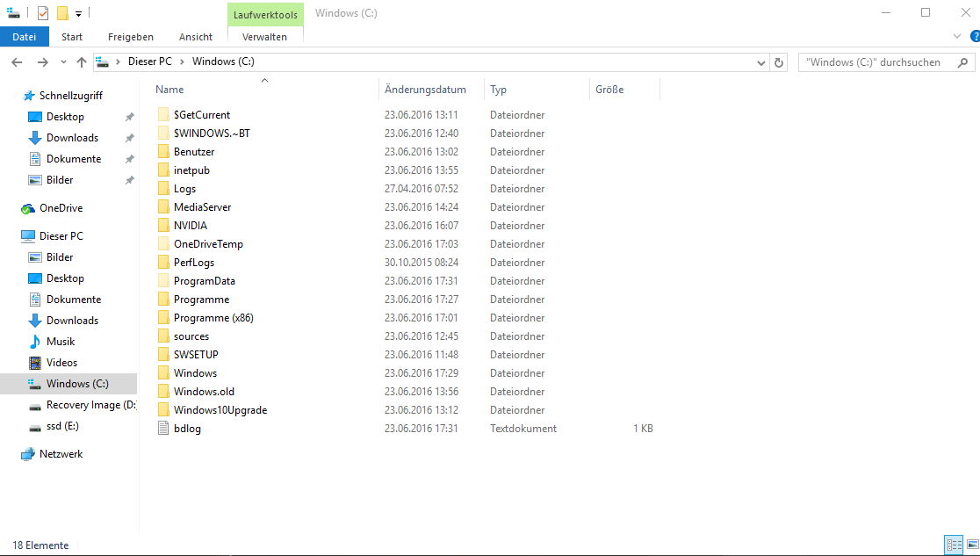Refresh the current folder view
The image size is (980, 556).
pos(779,62)
